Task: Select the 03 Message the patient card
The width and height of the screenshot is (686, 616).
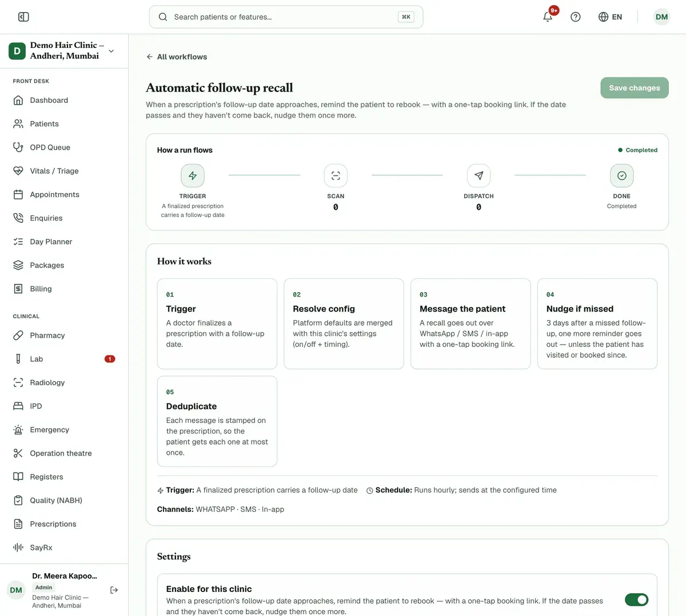Action: (470, 324)
